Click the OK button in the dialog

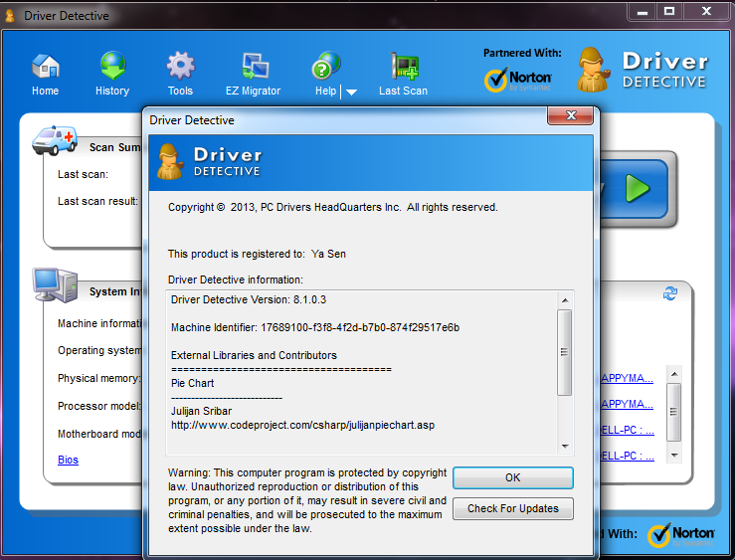[x=513, y=477]
